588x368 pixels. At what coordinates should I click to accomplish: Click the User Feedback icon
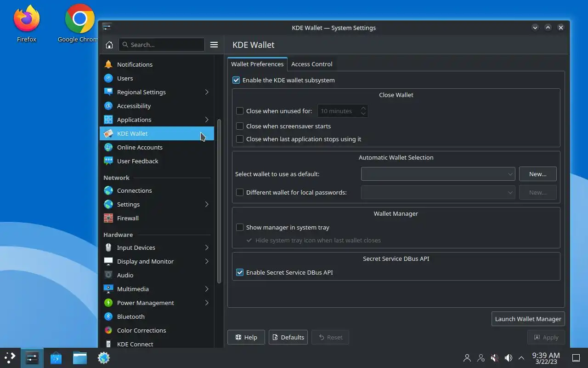coord(108,161)
